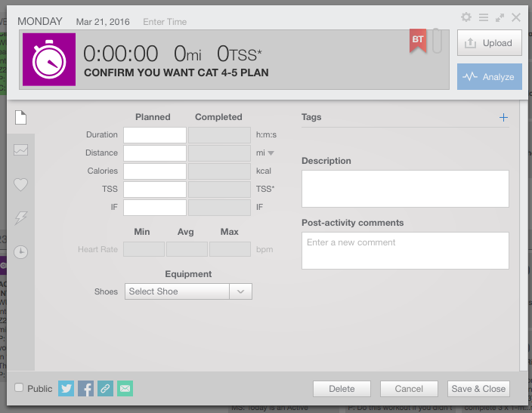Click the Analyze button
The image size is (532, 413).
490,76
